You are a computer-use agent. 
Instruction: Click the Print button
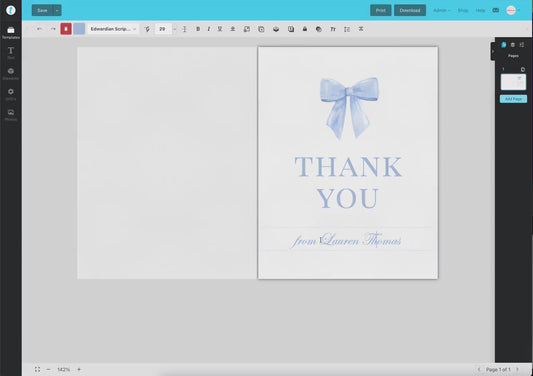[x=381, y=10]
